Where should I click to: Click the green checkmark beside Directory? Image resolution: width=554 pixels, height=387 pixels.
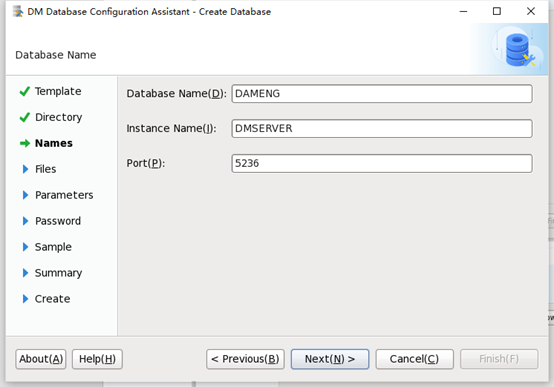(25, 117)
